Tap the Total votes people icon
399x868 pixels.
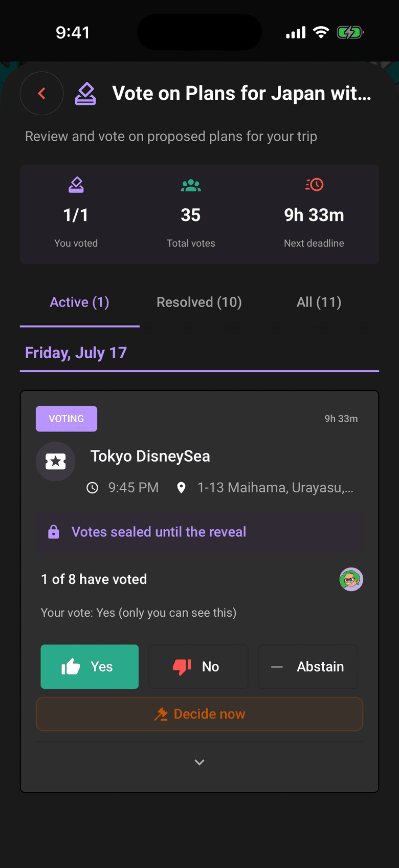(191, 185)
